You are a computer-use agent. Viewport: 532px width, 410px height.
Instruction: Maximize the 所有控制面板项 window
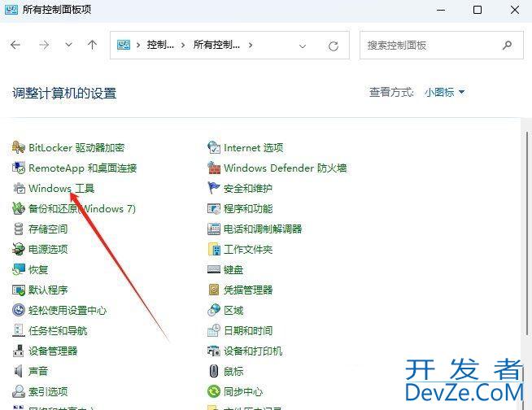[477, 10]
